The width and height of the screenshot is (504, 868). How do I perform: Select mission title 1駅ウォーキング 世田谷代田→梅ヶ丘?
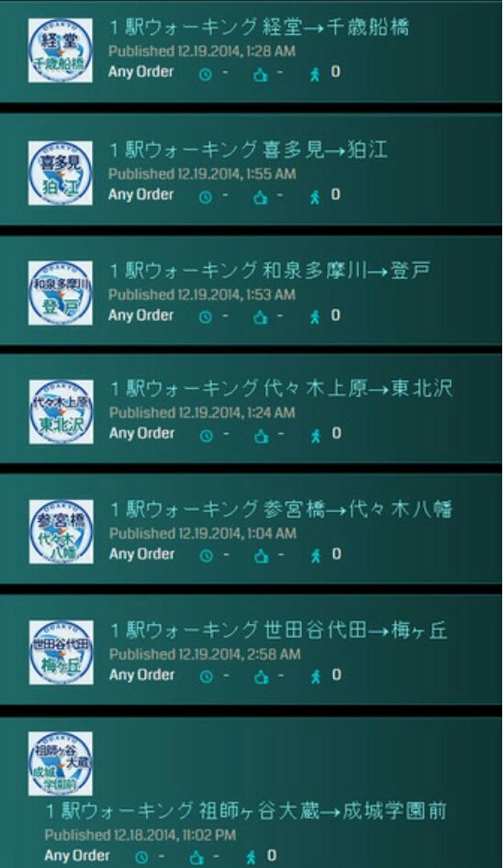(x=278, y=630)
